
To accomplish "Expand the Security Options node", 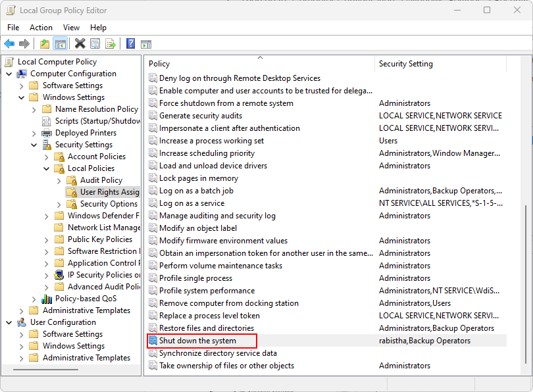I will (x=59, y=204).
